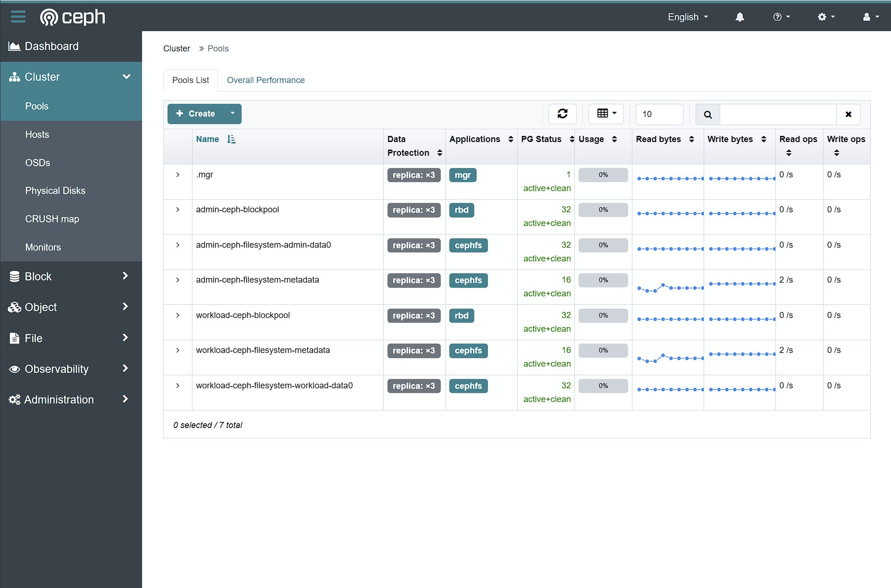Open the notifications bell icon

coord(740,17)
